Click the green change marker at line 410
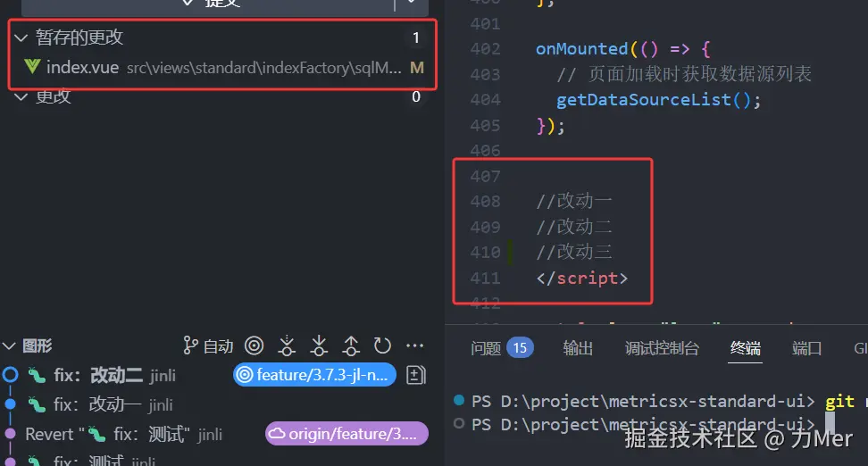This screenshot has height=466, width=868. (x=510, y=253)
